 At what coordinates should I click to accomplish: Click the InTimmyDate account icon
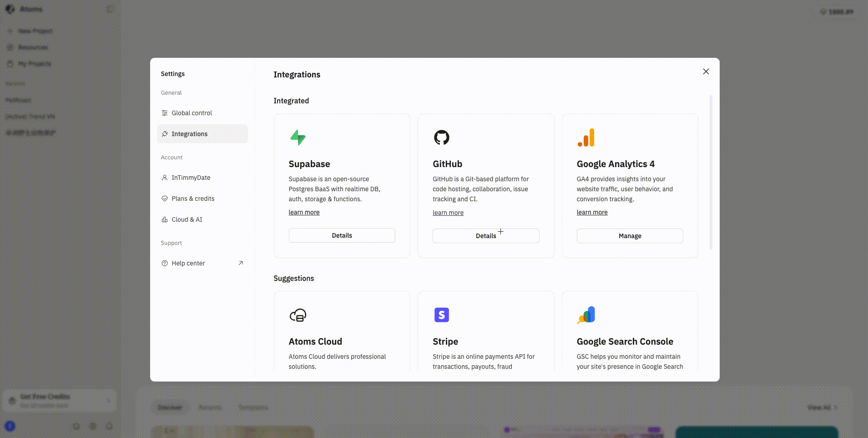coord(165,178)
